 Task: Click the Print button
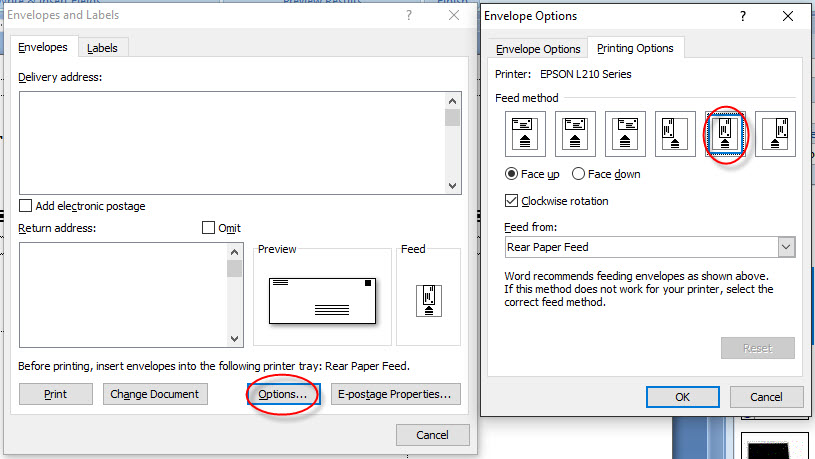(x=56, y=394)
